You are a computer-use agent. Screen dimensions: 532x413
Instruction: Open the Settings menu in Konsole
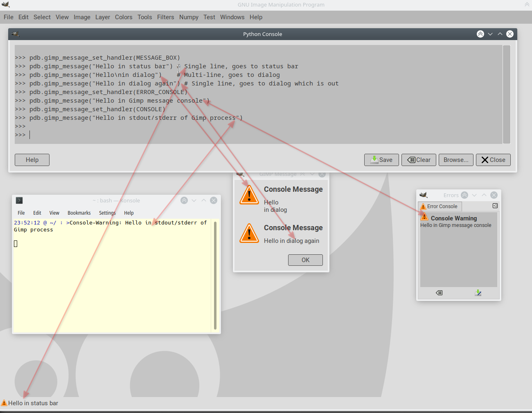107,213
